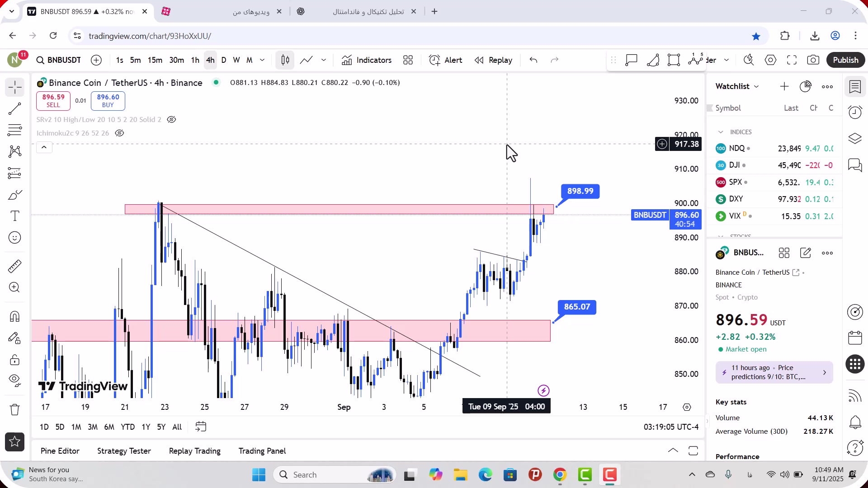Viewport: 868px width, 488px height.
Task: Click the remove objects trash icon
Action: pyautogui.click(x=14, y=410)
